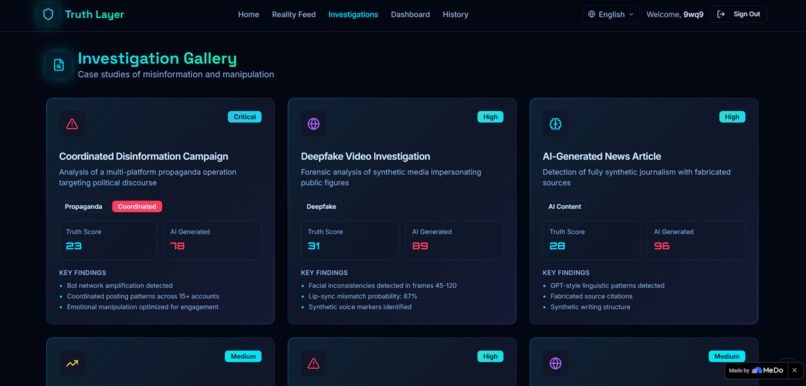The image size is (806, 386).
Task: Click Medium badge on bottom right card
Action: [727, 356]
